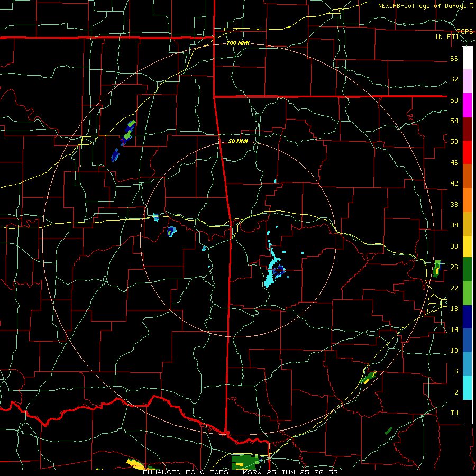Click the [K FT] units label
The height and width of the screenshot is (476, 476).
447,37
